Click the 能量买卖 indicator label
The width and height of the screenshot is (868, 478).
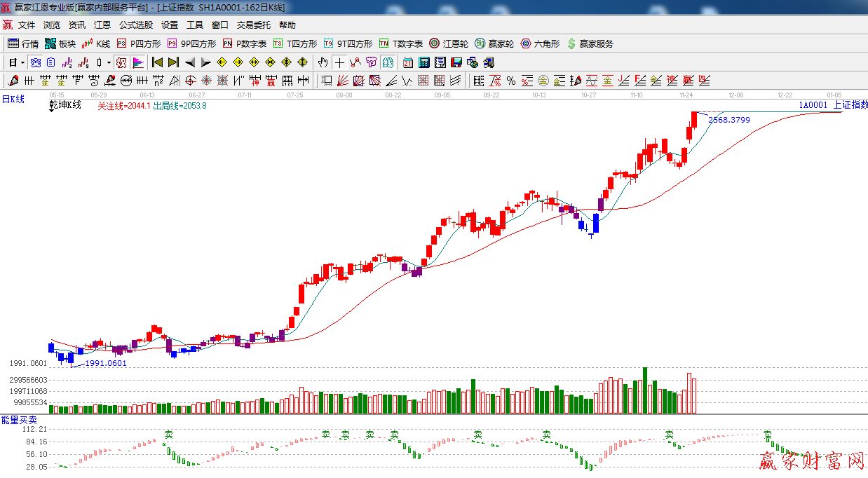tap(19, 419)
